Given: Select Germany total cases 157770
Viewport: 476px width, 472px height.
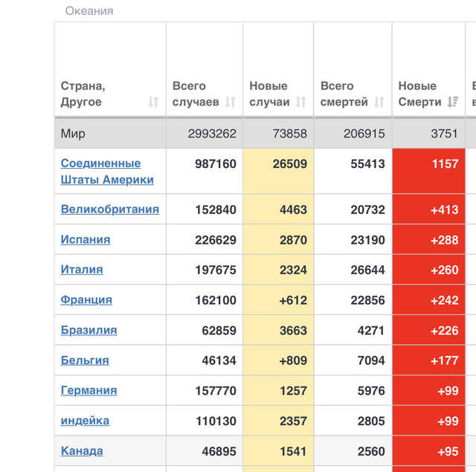Looking at the screenshot, I should point(216,391).
